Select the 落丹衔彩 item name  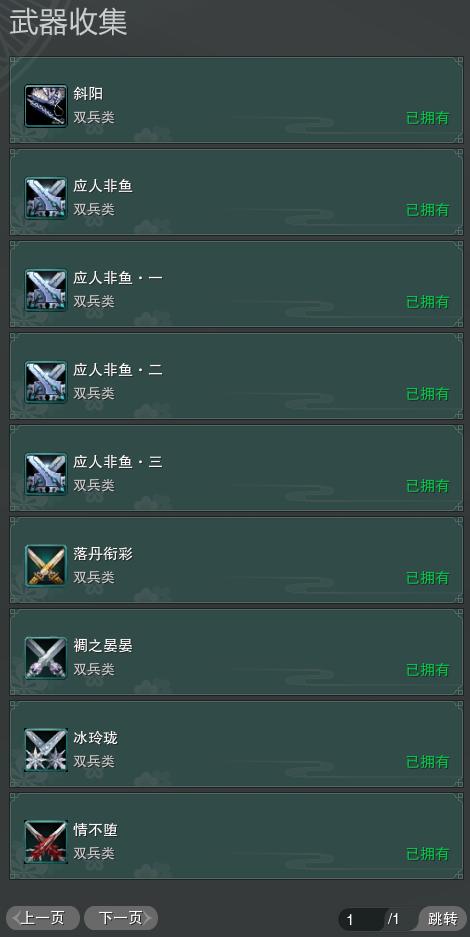pyautogui.click(x=103, y=554)
